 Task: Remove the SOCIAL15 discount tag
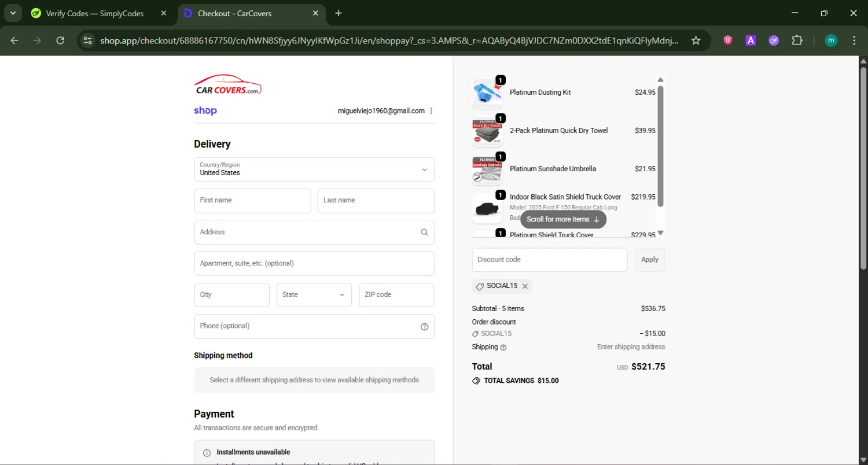[x=525, y=286]
